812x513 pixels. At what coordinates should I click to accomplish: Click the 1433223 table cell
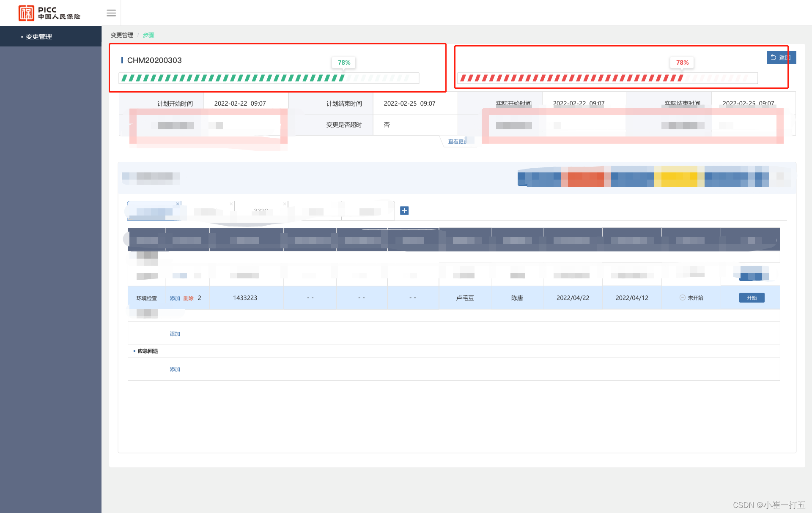coord(245,298)
